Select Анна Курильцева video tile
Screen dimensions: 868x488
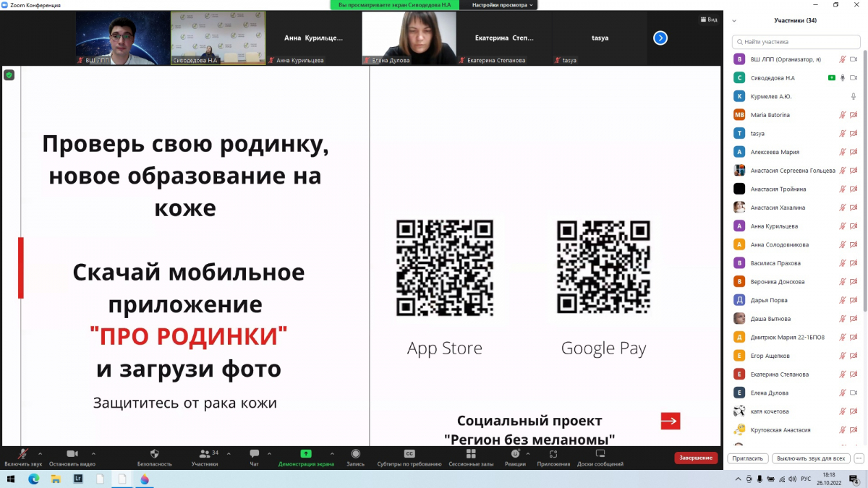coord(313,38)
